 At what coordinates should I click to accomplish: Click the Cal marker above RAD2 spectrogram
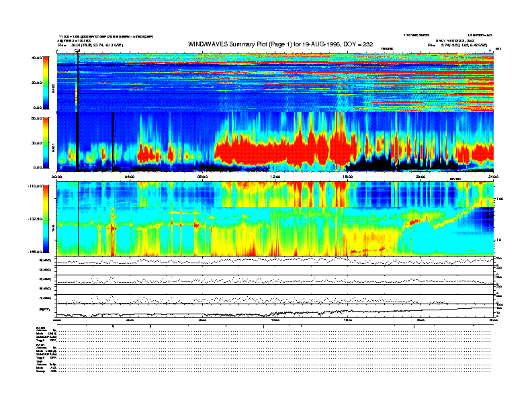point(77,50)
